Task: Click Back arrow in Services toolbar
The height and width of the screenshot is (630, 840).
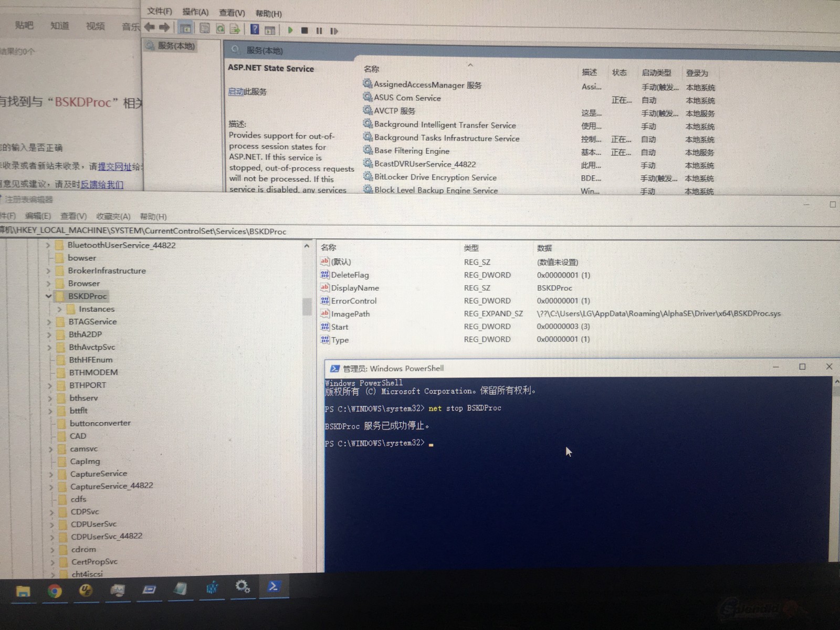Action: (150, 27)
